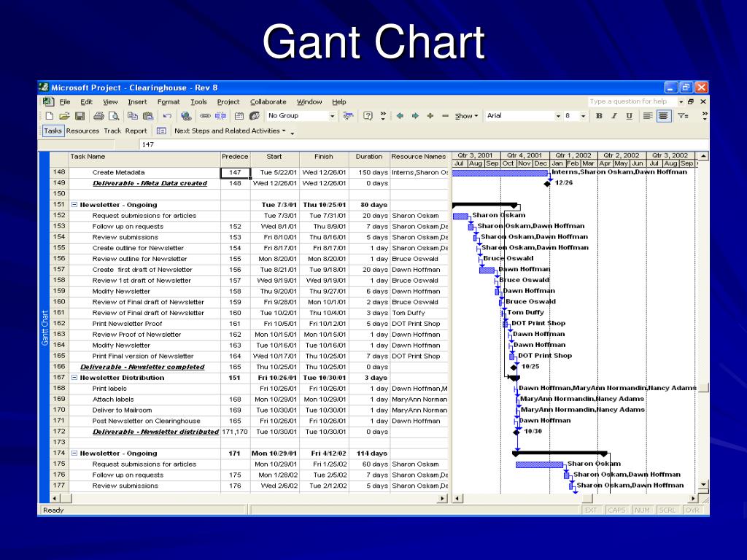Open the Insert menu

coord(137,102)
